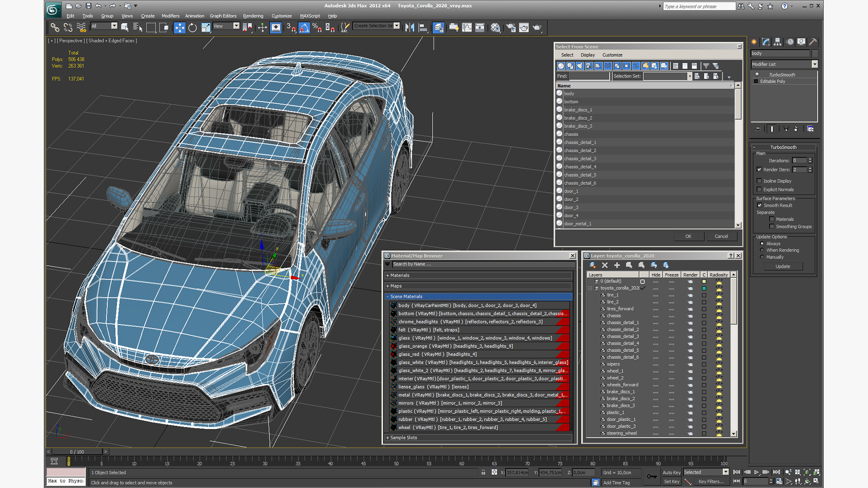
Task: Click Create New Layer icon in Layer dialog
Action: [x=592, y=265]
